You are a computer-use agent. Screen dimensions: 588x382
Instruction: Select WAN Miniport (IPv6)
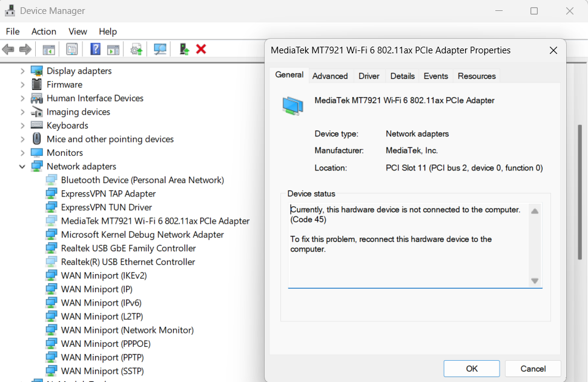tap(101, 303)
